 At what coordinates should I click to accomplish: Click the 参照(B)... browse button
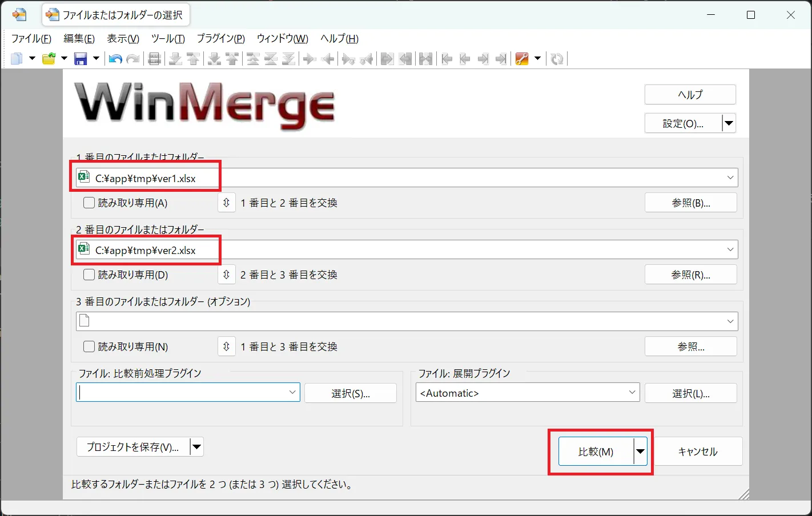691,203
